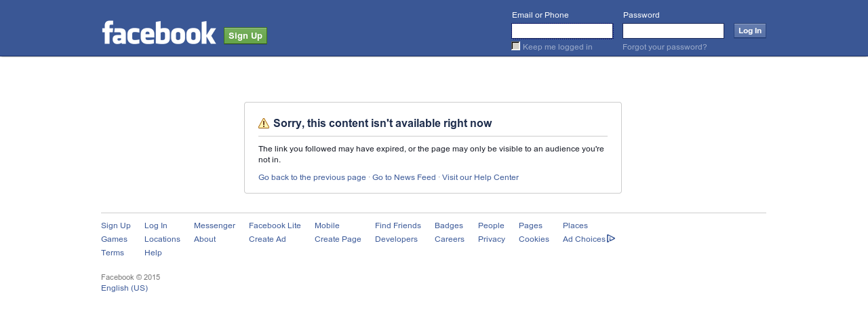This screenshot has height=326, width=868.
Task: Open the Find Friends link
Action: [x=398, y=225]
